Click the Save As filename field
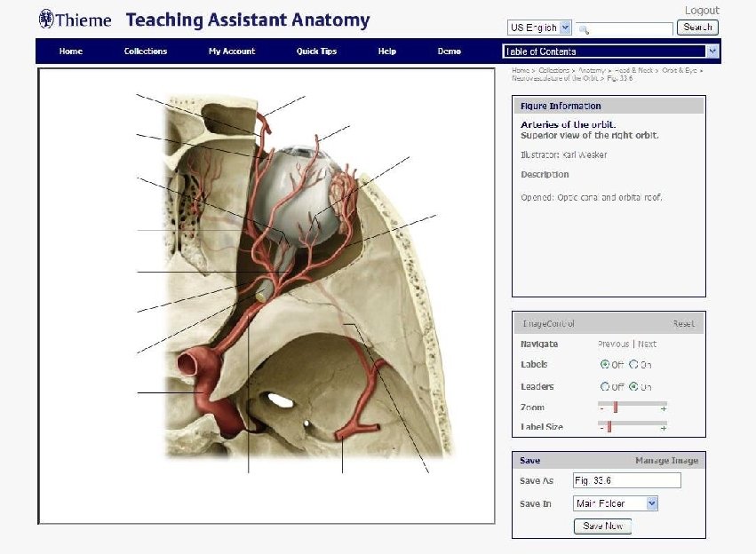 [x=627, y=480]
